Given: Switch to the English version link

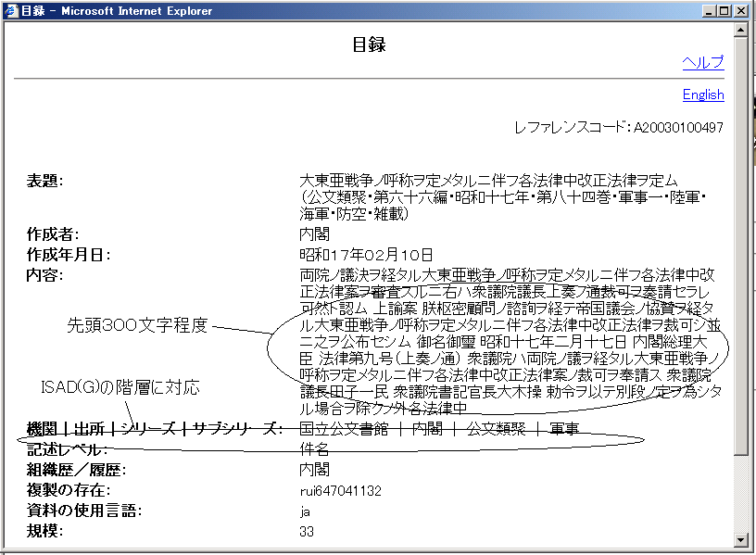Looking at the screenshot, I should point(702,95).
